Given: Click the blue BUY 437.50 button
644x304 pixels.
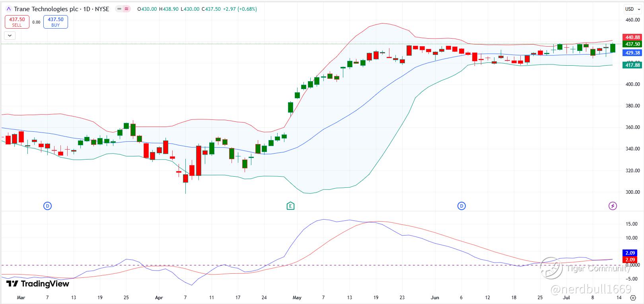Looking at the screenshot, I should tap(56, 22).
